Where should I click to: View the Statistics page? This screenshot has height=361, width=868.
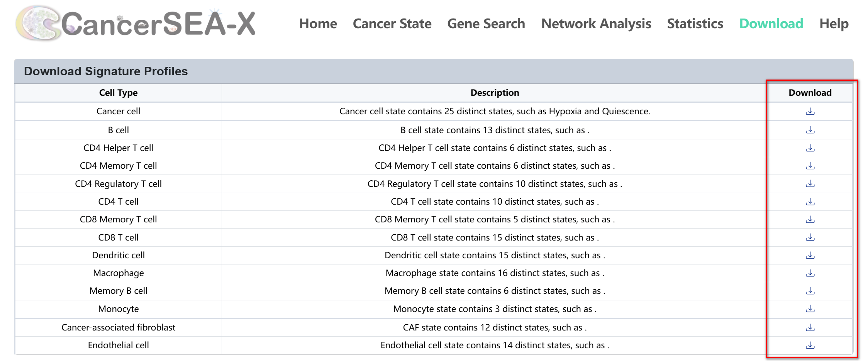click(x=695, y=24)
